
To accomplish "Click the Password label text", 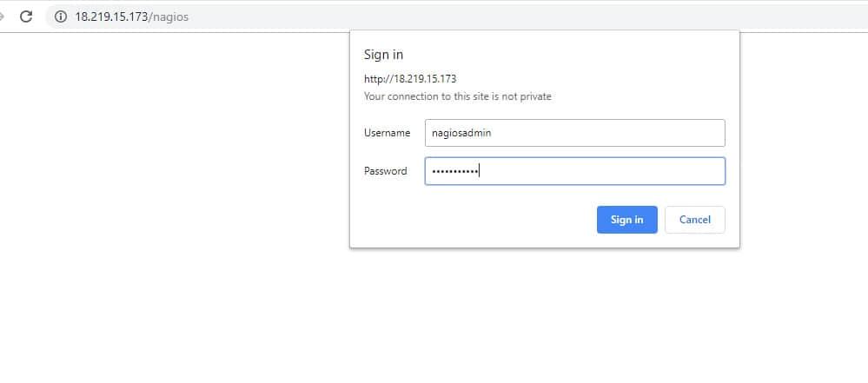I will tap(385, 171).
